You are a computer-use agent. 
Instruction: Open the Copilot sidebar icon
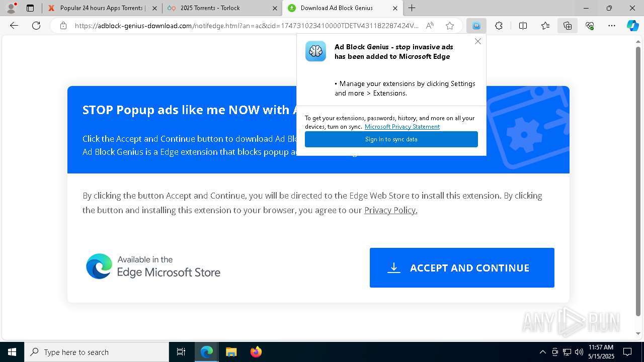(x=632, y=26)
